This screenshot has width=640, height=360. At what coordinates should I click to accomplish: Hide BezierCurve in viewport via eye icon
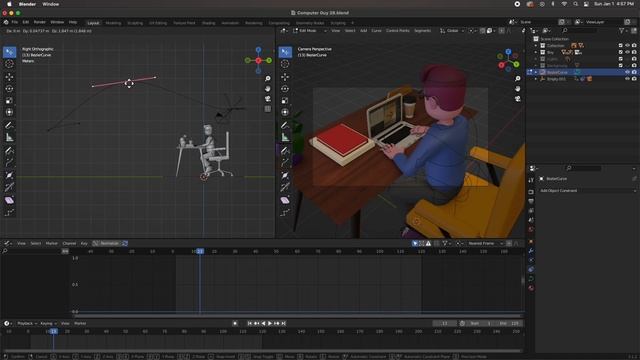tap(628, 72)
